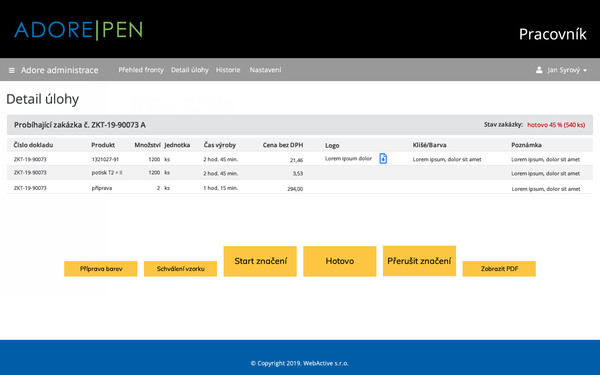The width and height of the screenshot is (600, 375).
Task: Click quantity 2 in příprava row
Action: pos(158,188)
